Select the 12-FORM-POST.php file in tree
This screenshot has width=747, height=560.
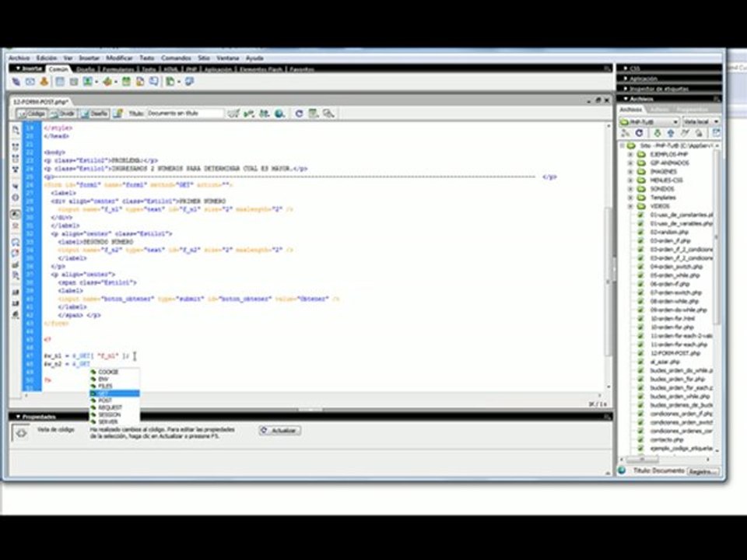point(675,353)
